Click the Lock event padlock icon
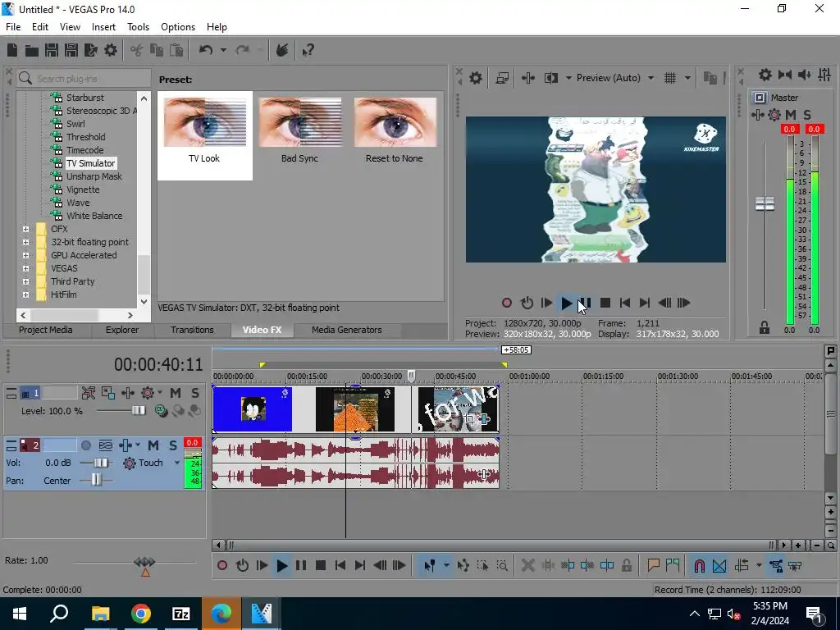 (626, 566)
